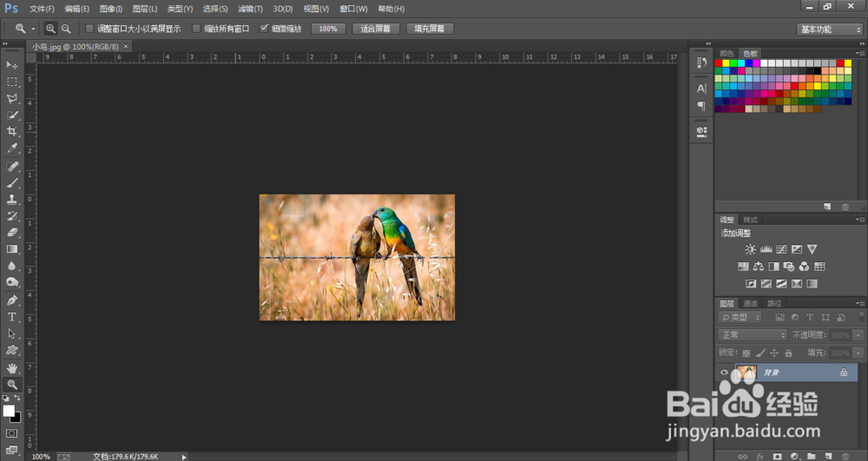
Task: Create a new layer group
Action: coord(811,457)
